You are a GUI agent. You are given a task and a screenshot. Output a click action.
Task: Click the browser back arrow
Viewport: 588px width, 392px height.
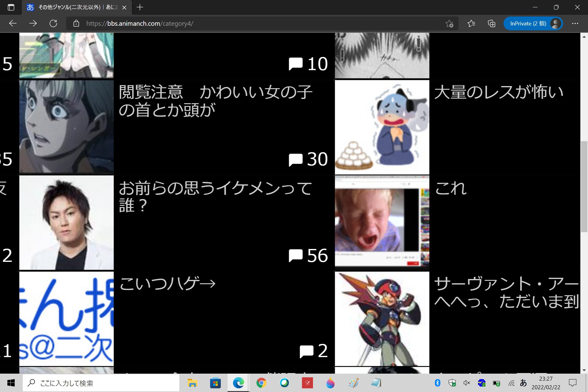pyautogui.click(x=13, y=24)
